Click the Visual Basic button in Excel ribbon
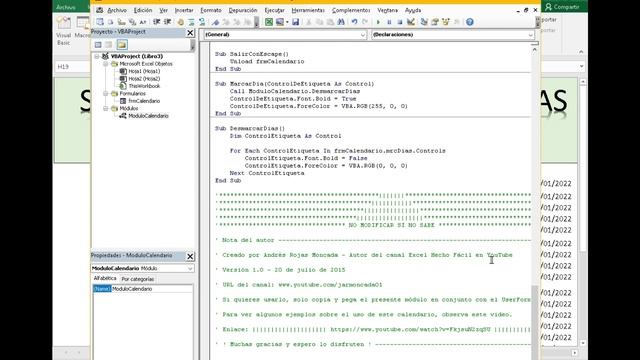 (x=63, y=31)
